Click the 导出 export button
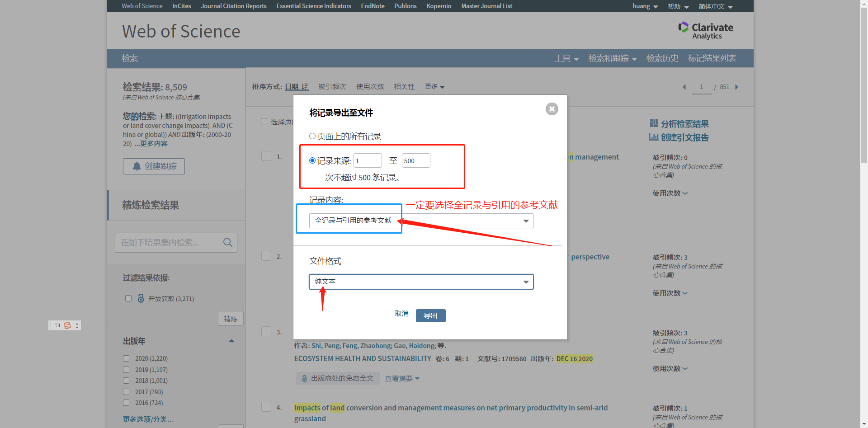Image resolution: width=868 pixels, height=428 pixels. pos(430,315)
